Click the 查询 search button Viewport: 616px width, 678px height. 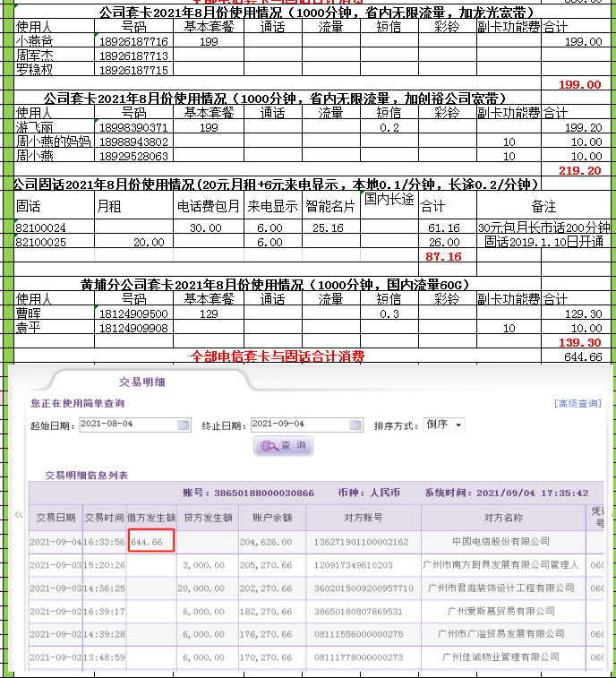(x=283, y=445)
